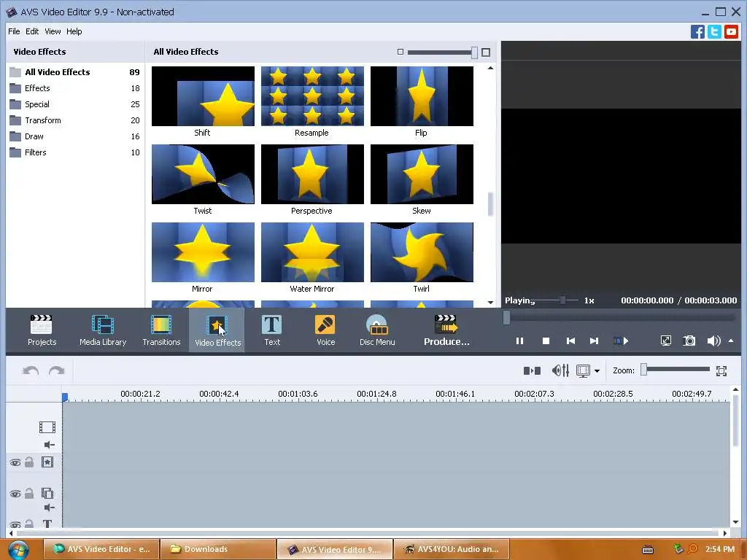Open the timeline display dropdown arrow
This screenshot has height=560, width=747.
coord(597,371)
